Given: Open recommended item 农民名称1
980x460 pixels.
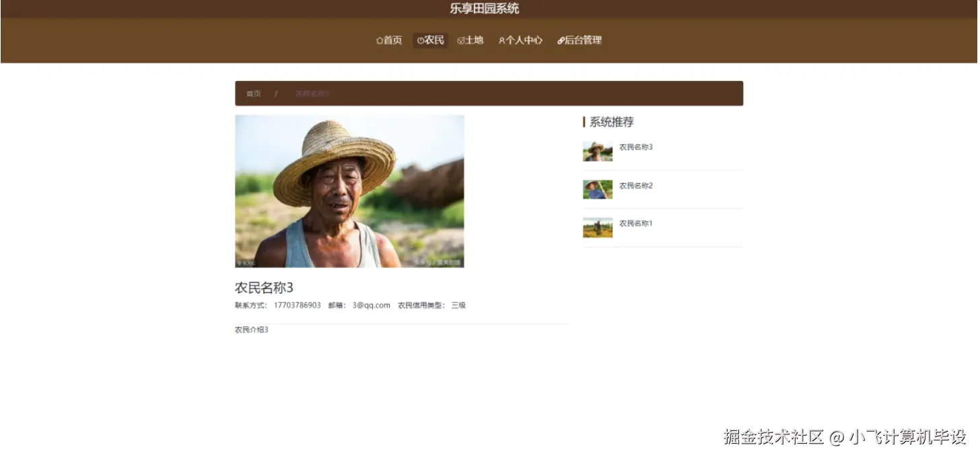Looking at the screenshot, I should tap(636, 223).
